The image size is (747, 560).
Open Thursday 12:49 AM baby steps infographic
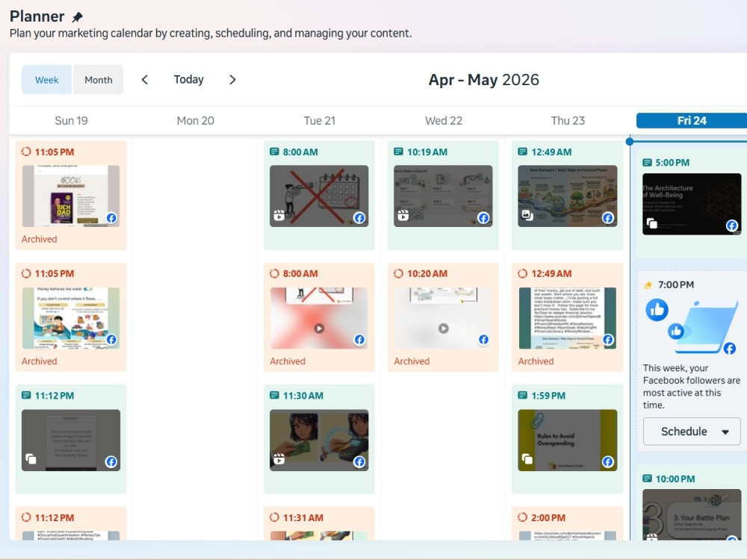568,196
